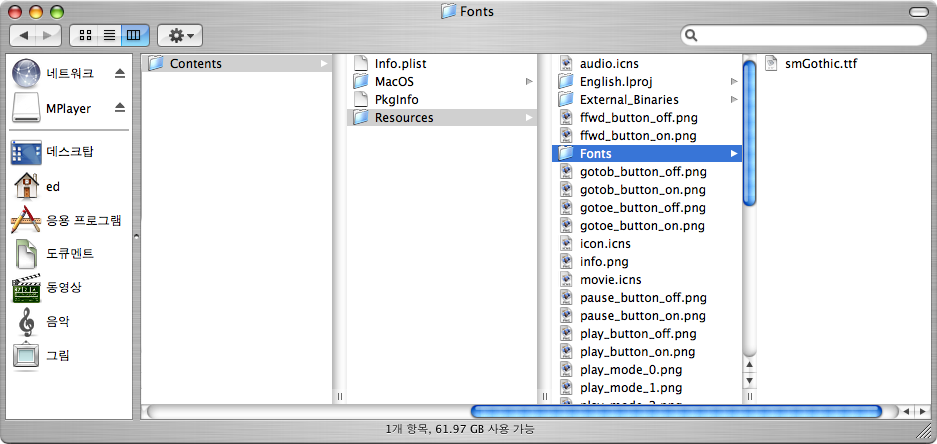Select the icon.icns file icon

click(x=566, y=244)
